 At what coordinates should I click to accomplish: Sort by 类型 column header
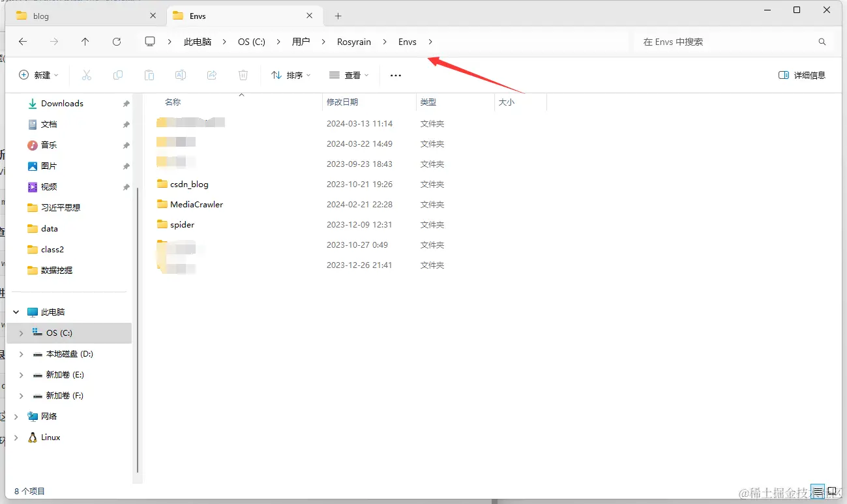tap(428, 102)
